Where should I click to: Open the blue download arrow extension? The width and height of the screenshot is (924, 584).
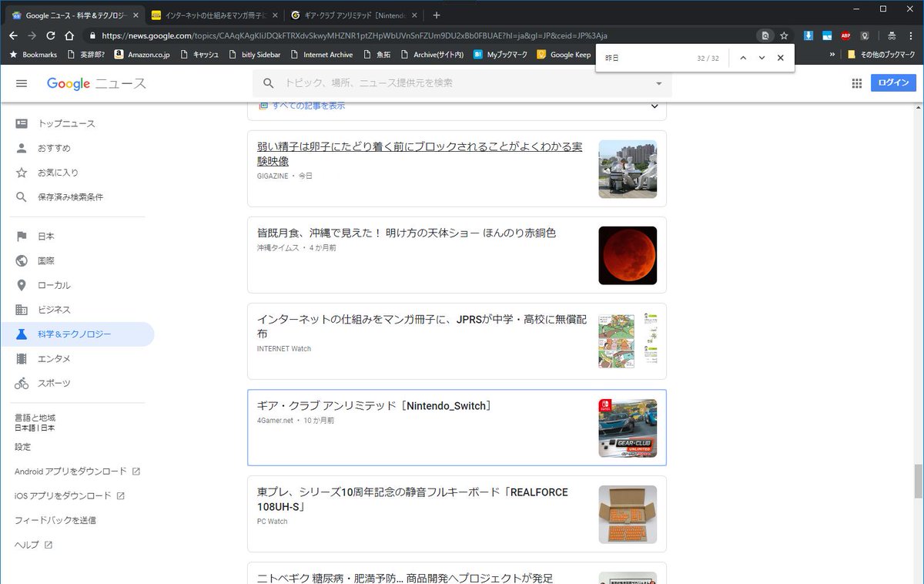point(808,35)
